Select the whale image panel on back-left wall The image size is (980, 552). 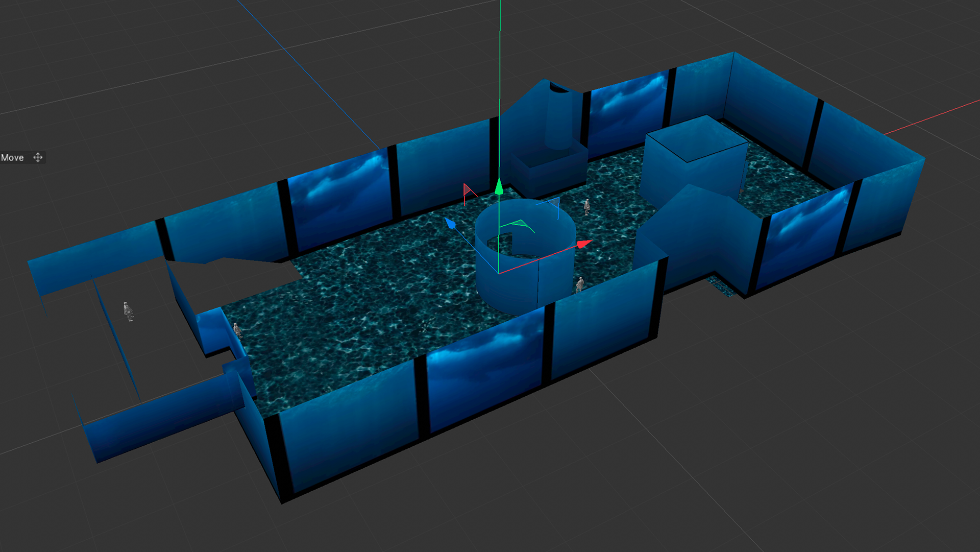[x=341, y=202]
